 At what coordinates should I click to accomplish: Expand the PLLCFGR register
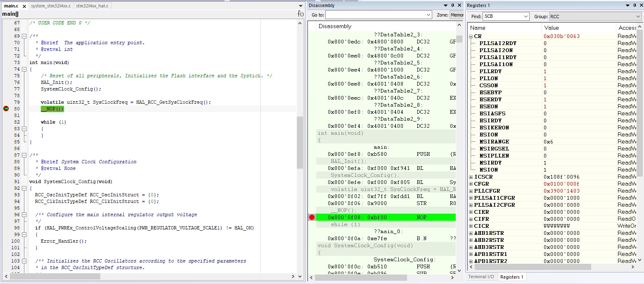tap(471, 191)
